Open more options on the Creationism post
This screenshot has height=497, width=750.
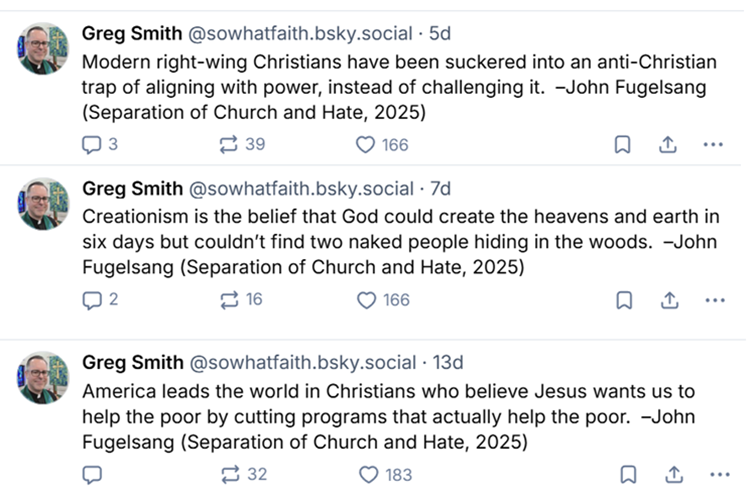pyautogui.click(x=712, y=299)
